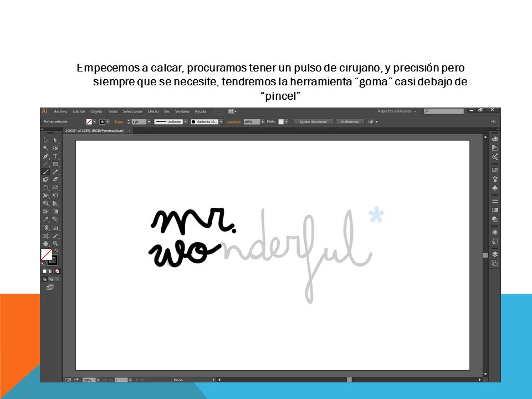Select the Symbol Sprayer tool
Image resolution: width=532 pixels, height=399 pixels.
click(x=46, y=228)
